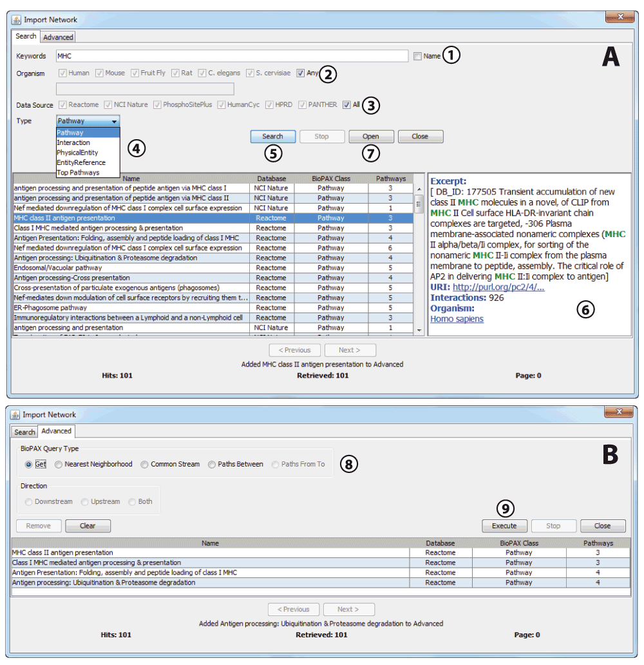
Task: Toggle the Fruit Fly organism checkbox
Action: (135, 73)
